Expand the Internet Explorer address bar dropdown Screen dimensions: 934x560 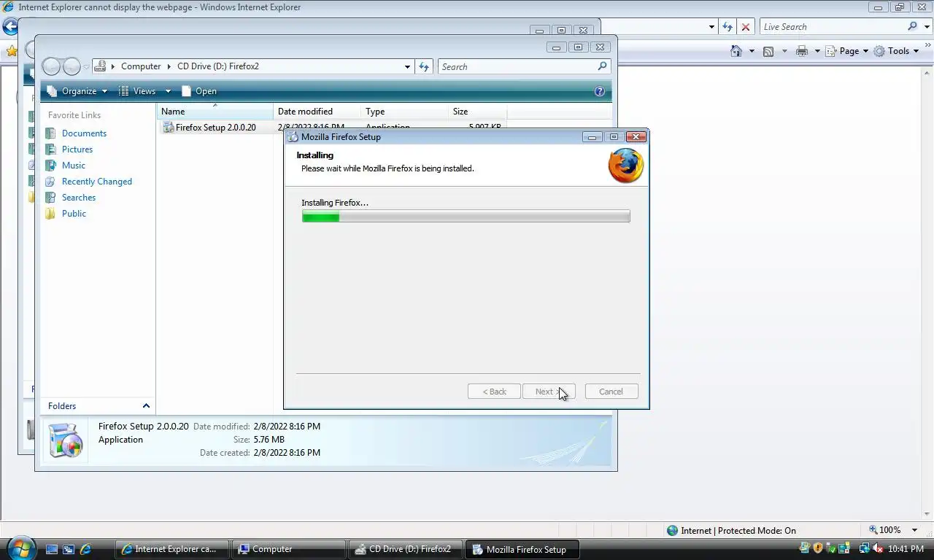711,27
